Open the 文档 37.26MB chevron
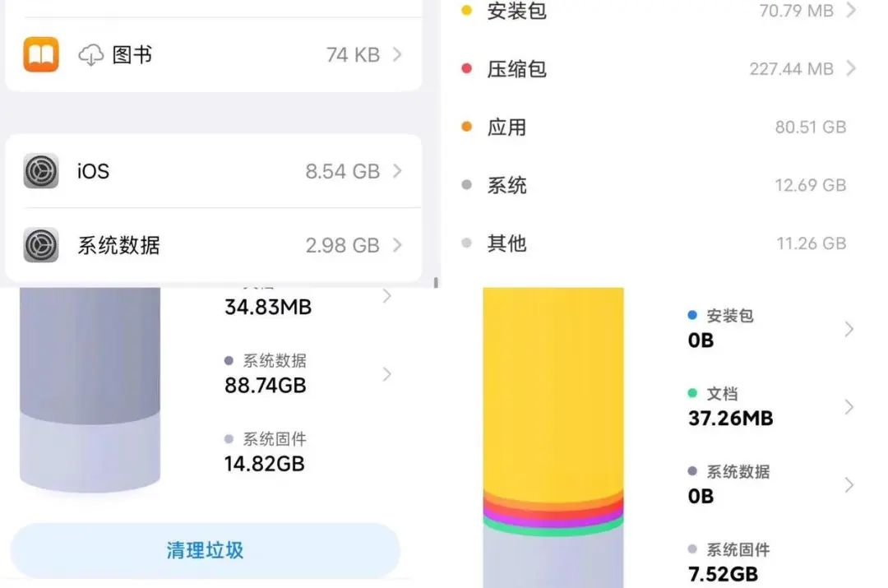 coord(849,407)
